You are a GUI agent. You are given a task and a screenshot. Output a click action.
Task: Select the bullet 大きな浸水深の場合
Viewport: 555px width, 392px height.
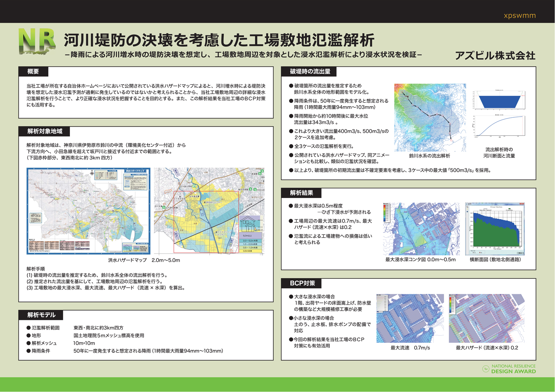coord(312,297)
